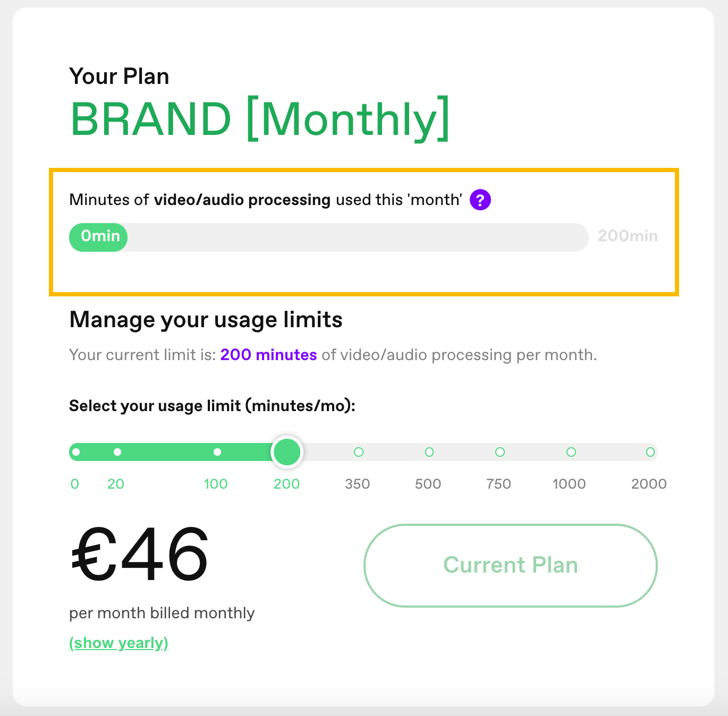Click the BRAND [Monthly] plan heading
The image size is (728, 716).
260,119
